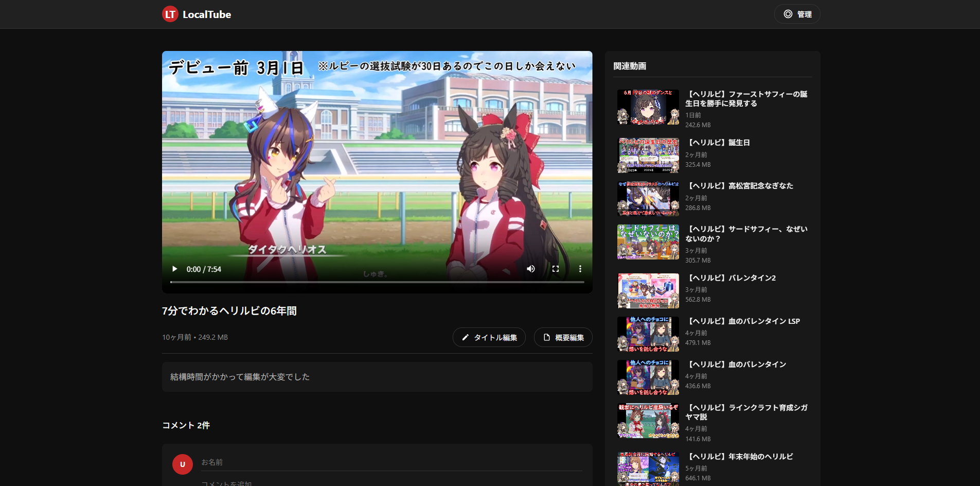Click the 242.6 MB size text
Image resolution: width=980 pixels, height=486 pixels.
tap(698, 125)
